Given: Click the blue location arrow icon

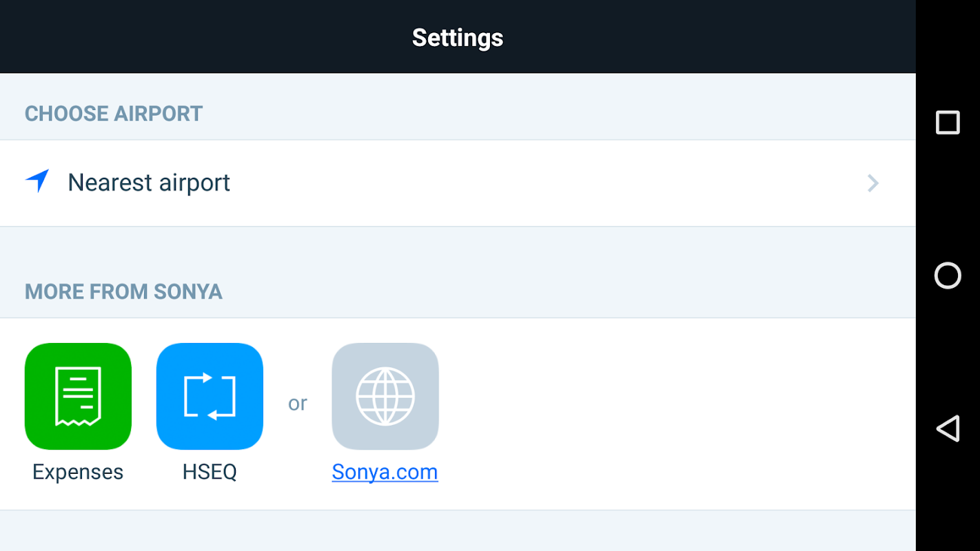Looking at the screenshot, I should (x=37, y=181).
